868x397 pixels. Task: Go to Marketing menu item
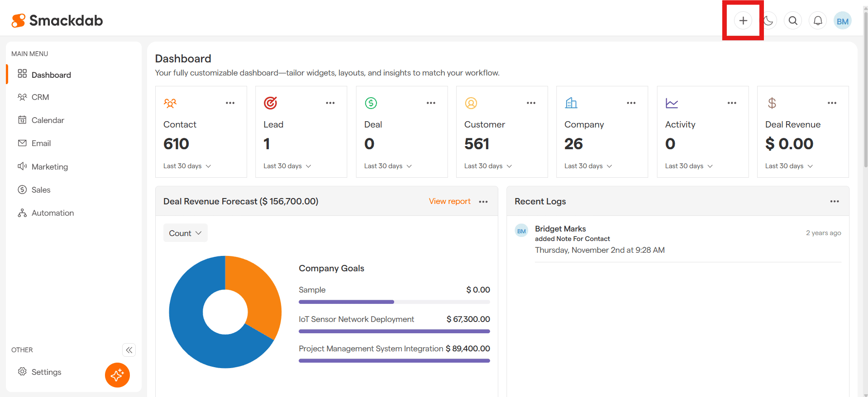click(x=50, y=167)
